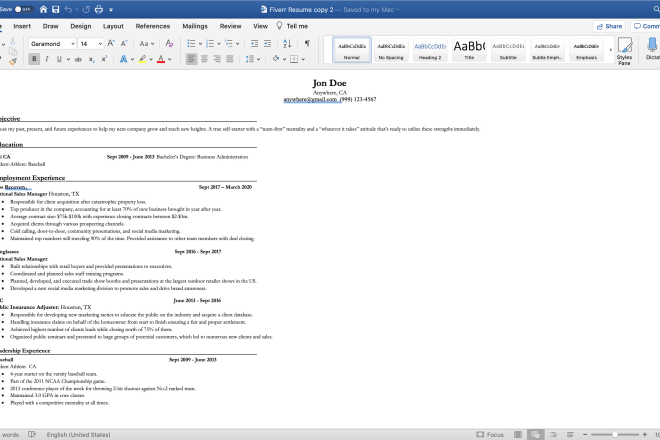Apply the Subtitle style
660x440 pixels.
pyautogui.click(x=508, y=50)
